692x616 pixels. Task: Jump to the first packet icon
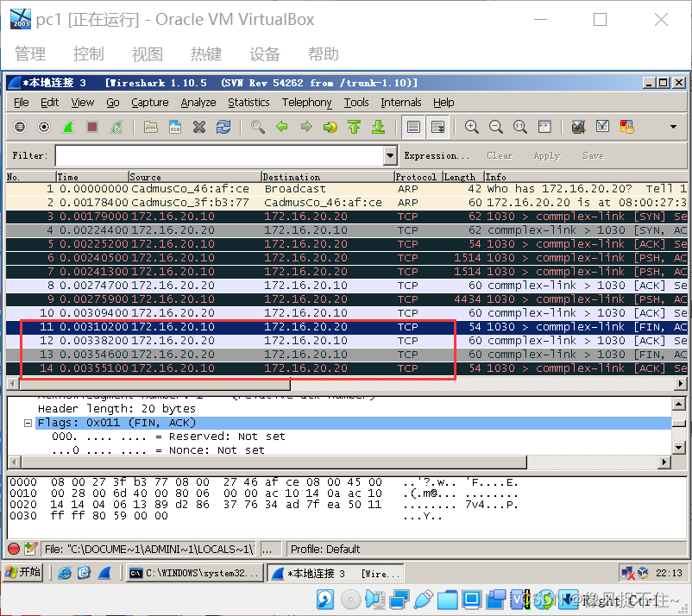click(354, 127)
